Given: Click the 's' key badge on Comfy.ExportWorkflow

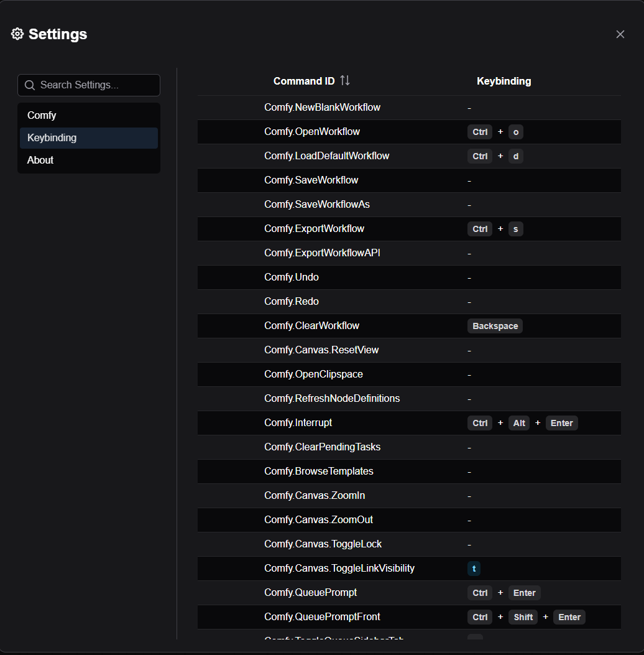Looking at the screenshot, I should tap(515, 228).
